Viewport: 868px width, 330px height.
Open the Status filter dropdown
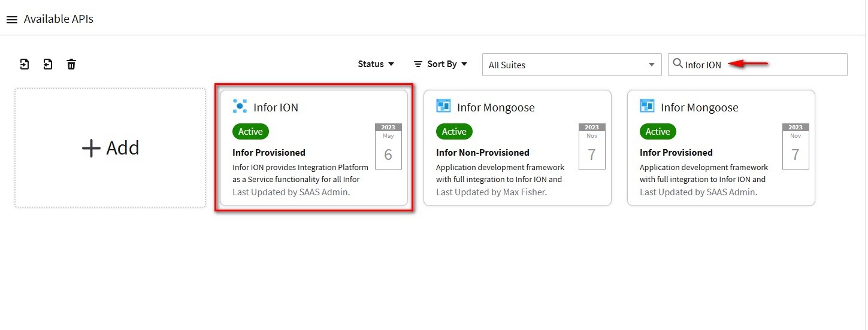(376, 64)
